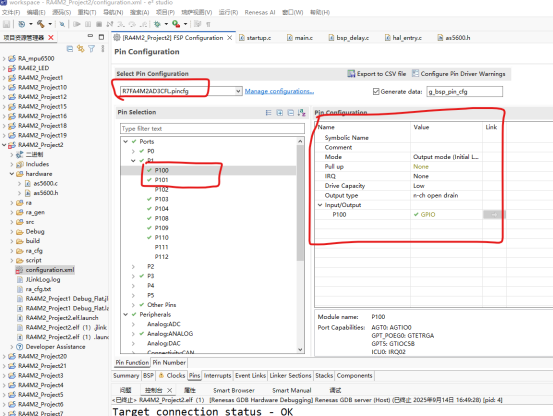Click the Collapse All icon in Pin Selection
Viewport: 553px width, 416px height.
291,113
